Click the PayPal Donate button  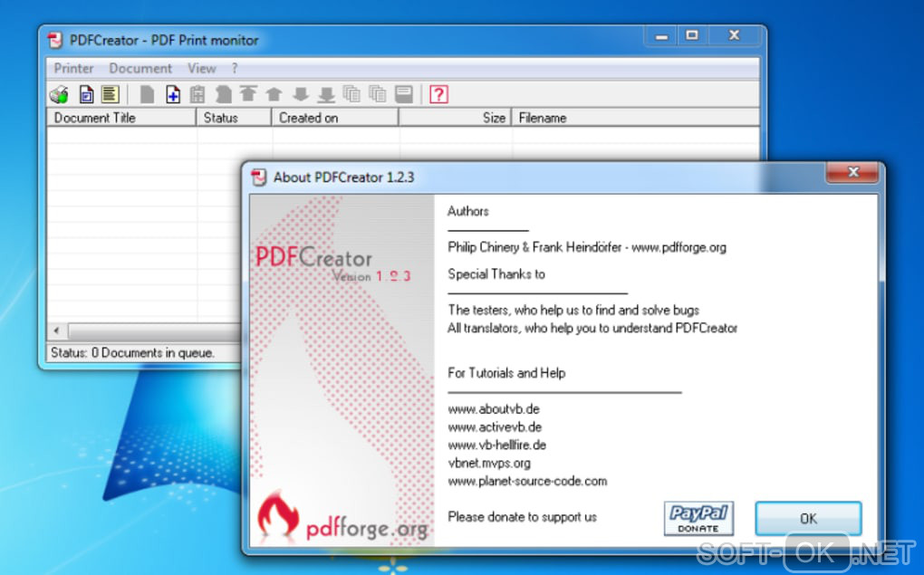pos(698,519)
